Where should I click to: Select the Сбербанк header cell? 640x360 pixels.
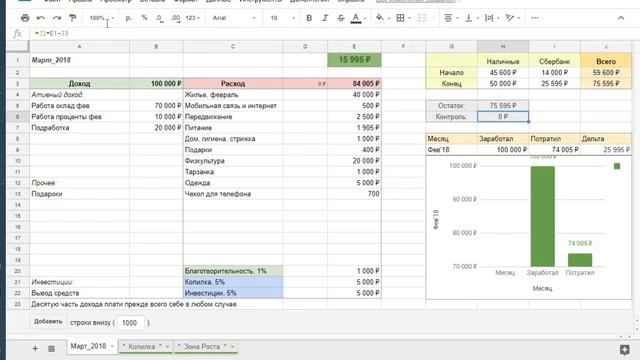(554, 61)
